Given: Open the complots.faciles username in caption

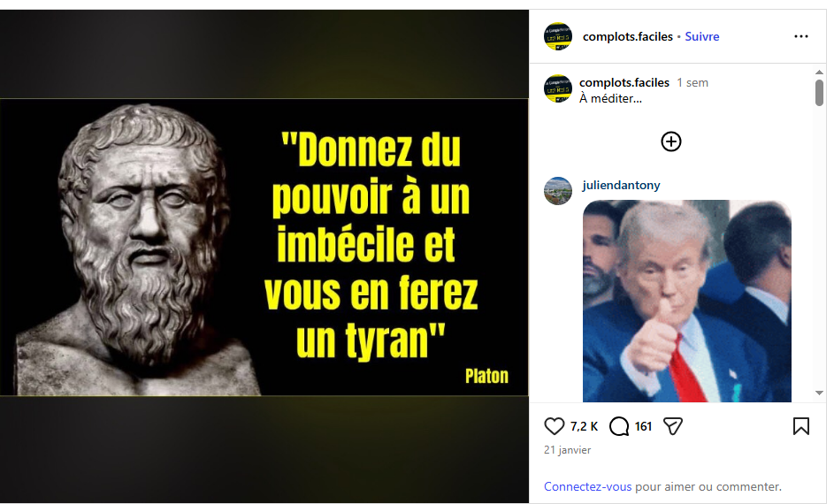Looking at the screenshot, I should tap(624, 83).
